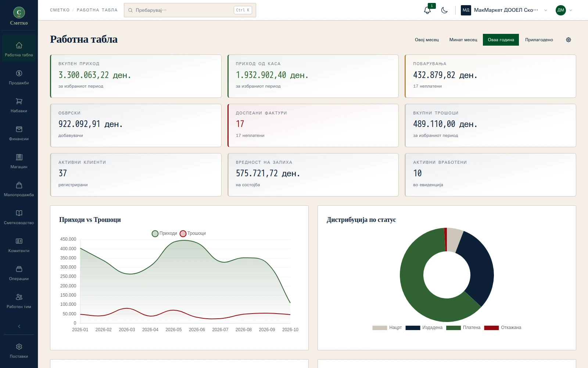The image size is (588, 368).
Task: Open the Вредност на залиха card
Action: click(313, 175)
